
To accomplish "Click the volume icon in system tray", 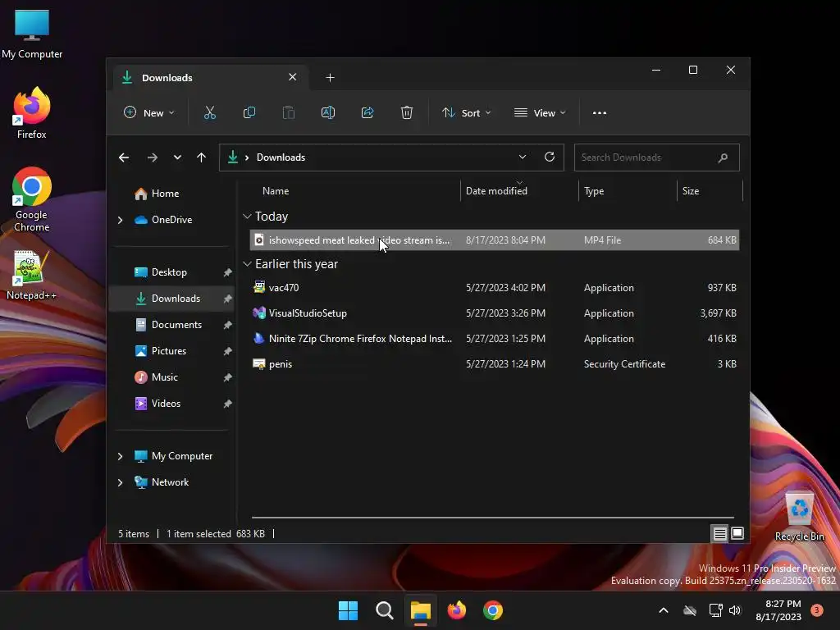I will click(x=734, y=610).
